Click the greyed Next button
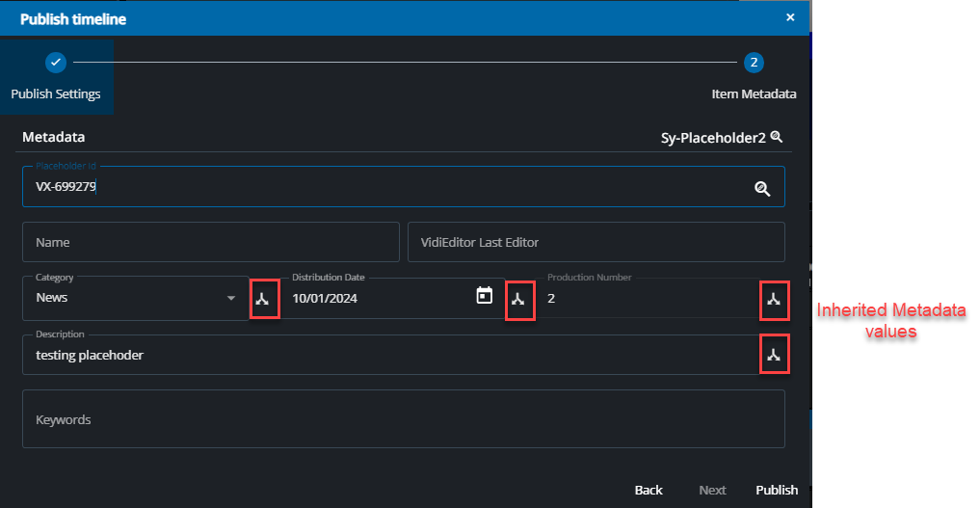This screenshot has width=980, height=508. coord(712,490)
